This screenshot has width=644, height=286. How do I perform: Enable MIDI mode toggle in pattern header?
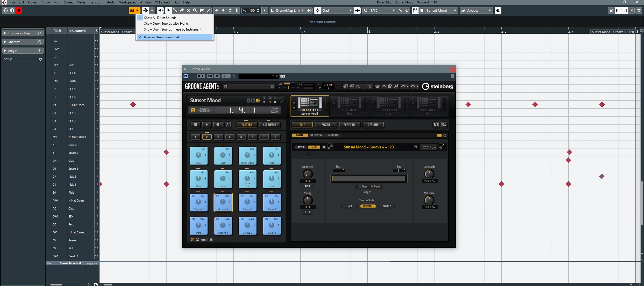(x=314, y=147)
